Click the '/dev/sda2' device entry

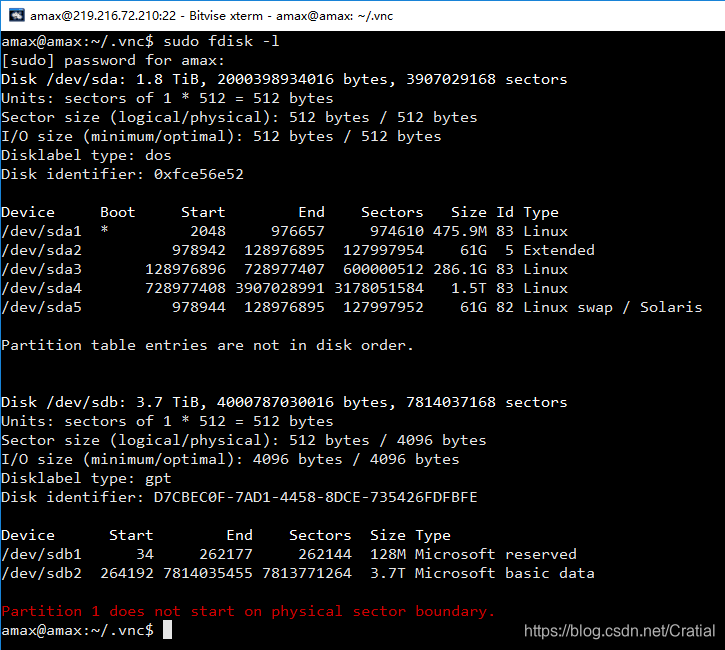(42, 250)
